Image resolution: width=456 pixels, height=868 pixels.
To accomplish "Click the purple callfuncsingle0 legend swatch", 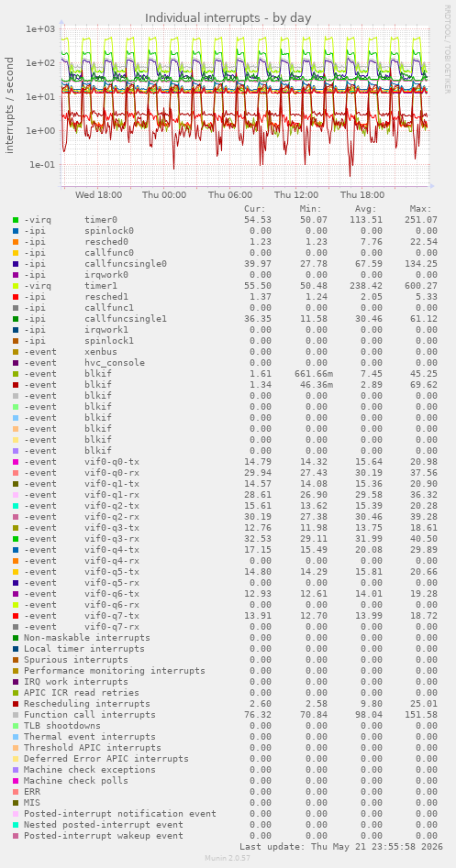I will (x=16, y=263).
